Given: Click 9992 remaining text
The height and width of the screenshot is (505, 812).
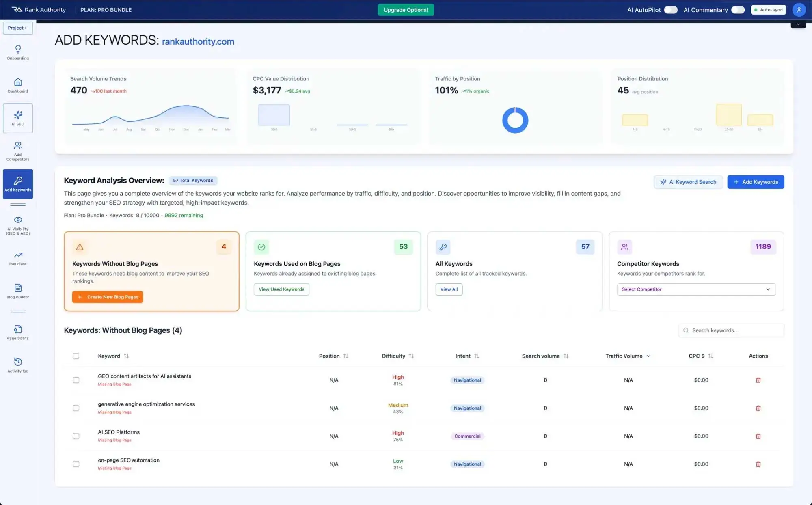Looking at the screenshot, I should pyautogui.click(x=184, y=216).
